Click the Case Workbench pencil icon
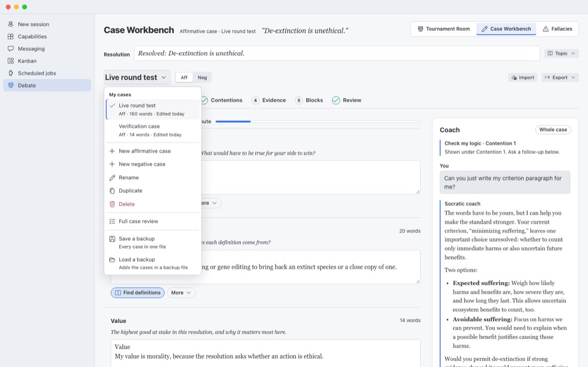 (484, 29)
